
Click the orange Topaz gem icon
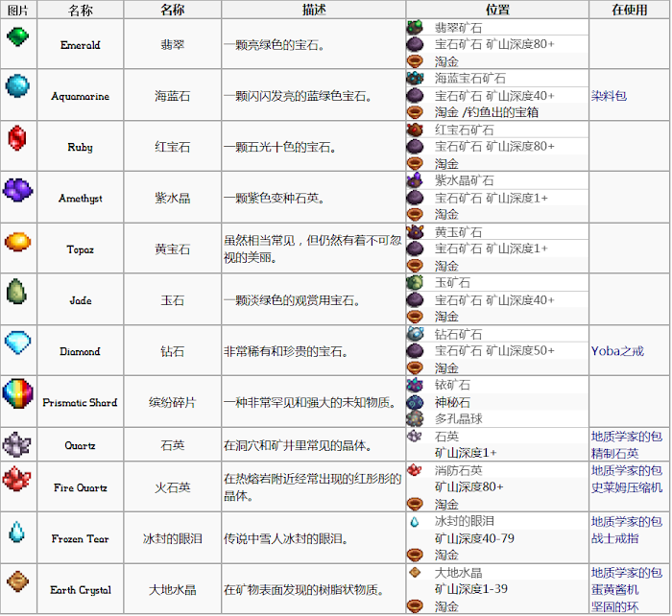point(17,242)
